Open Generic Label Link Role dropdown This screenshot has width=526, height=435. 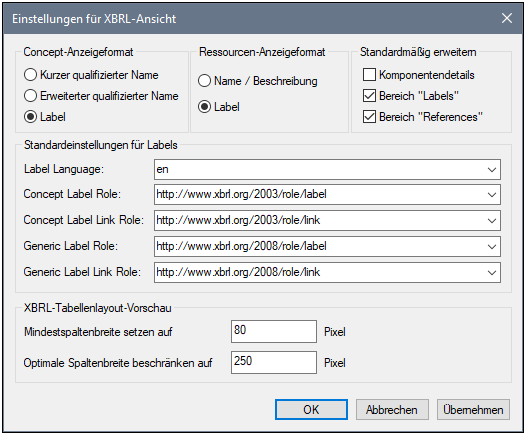[492, 273]
